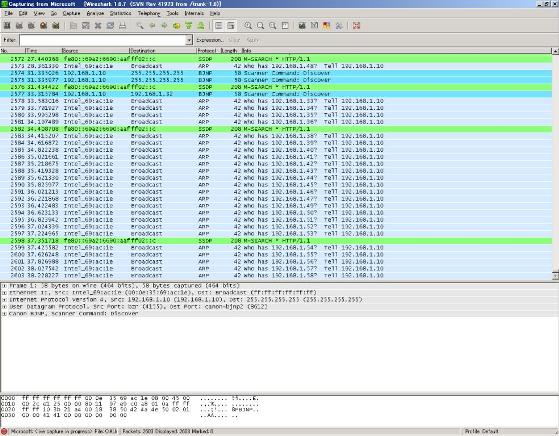Click the Reload capture file icon
This screenshot has width=559, height=436.
[x=110, y=26]
